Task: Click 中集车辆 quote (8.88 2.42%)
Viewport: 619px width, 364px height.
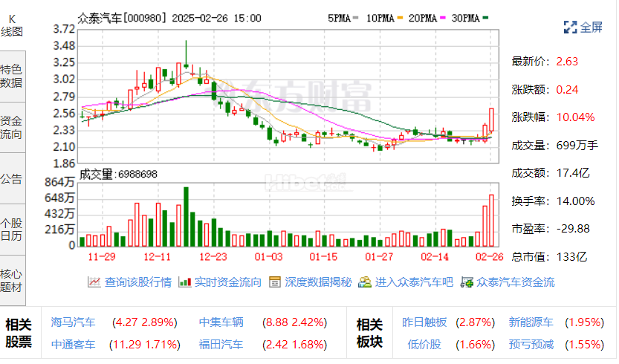Action: [295, 322]
